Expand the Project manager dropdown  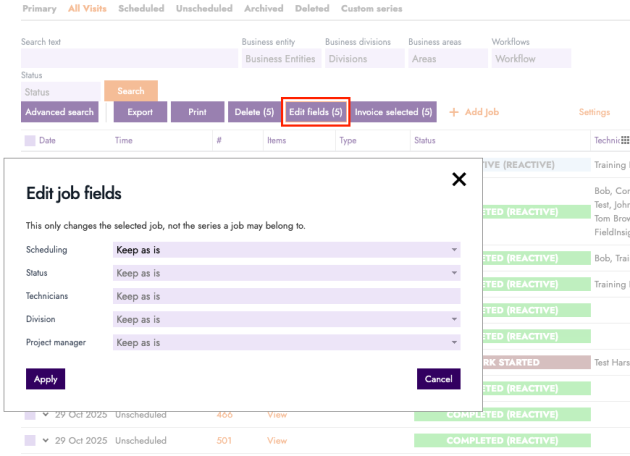coord(286,343)
